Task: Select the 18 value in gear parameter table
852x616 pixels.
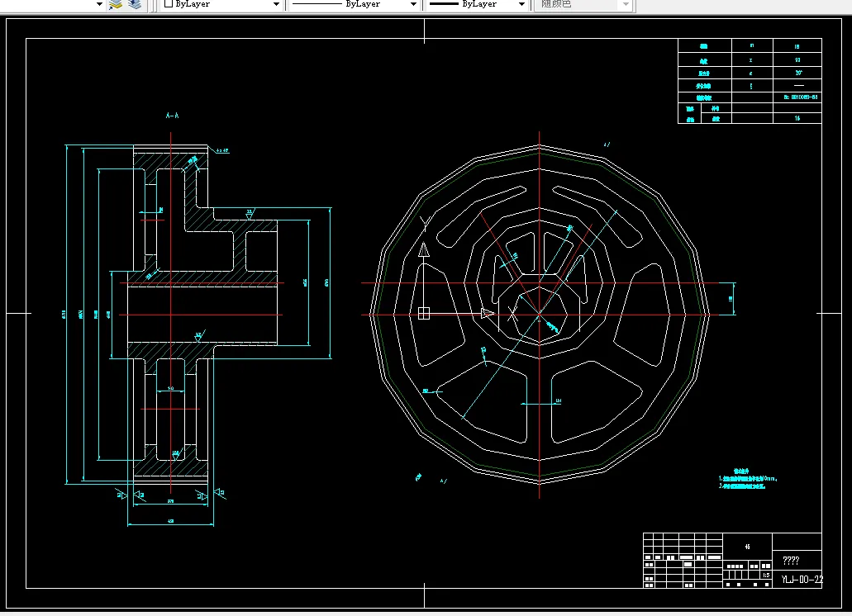Action: point(797,47)
